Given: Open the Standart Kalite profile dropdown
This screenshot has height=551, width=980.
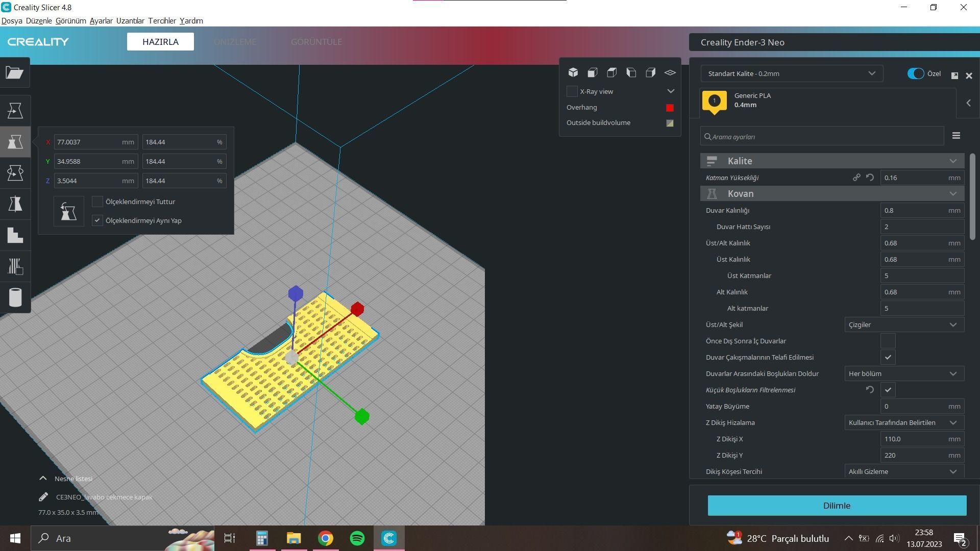Looking at the screenshot, I should (x=791, y=73).
